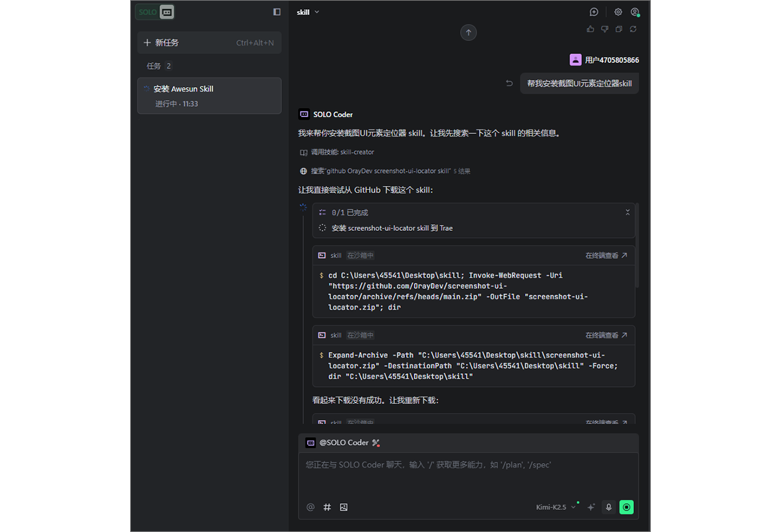
Task: Toggle the side panel icon in the top-left bar
Action: pyautogui.click(x=276, y=11)
